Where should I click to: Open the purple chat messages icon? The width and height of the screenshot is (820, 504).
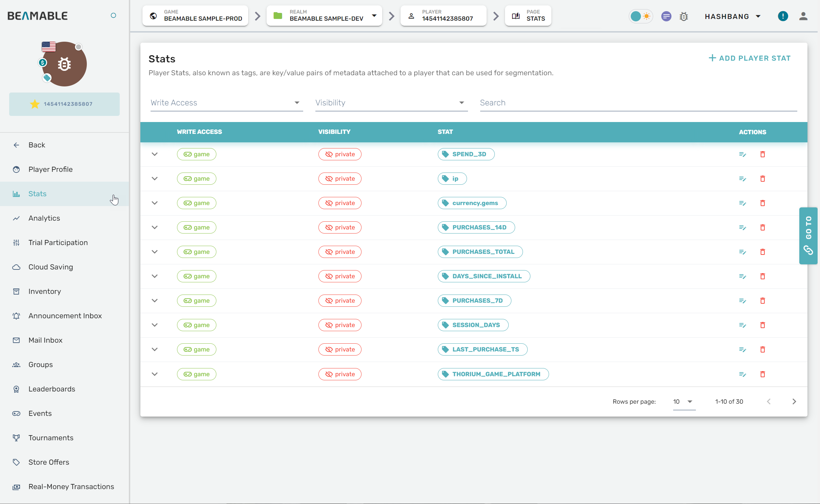666,16
